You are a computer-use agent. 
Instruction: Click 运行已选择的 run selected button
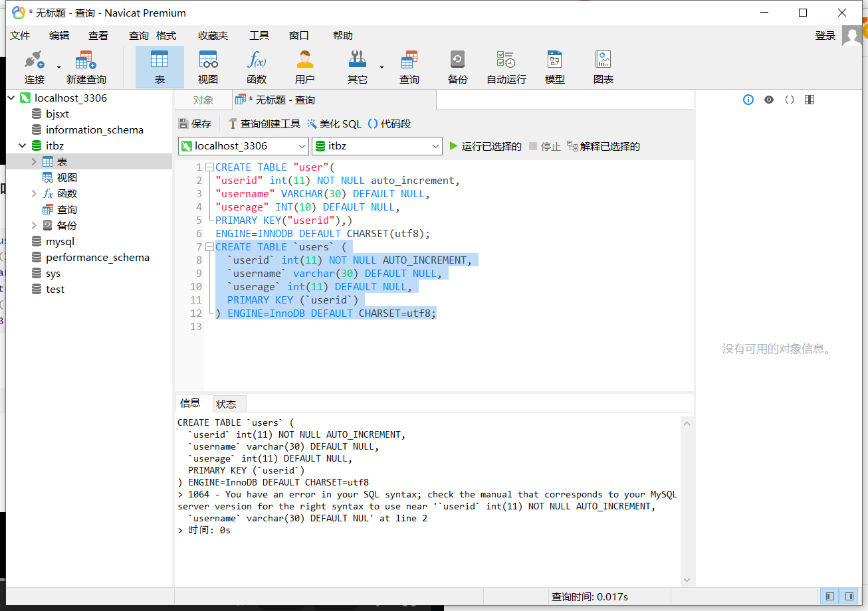(x=485, y=146)
